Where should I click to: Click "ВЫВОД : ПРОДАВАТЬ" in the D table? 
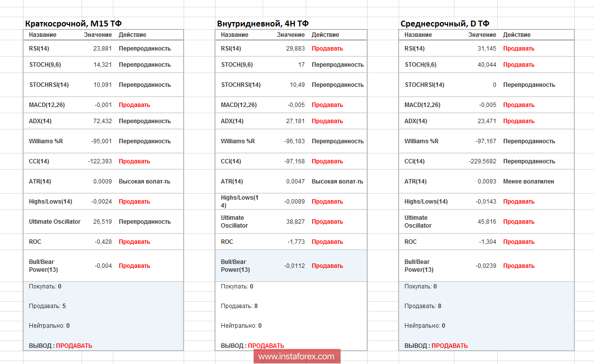pos(436,346)
